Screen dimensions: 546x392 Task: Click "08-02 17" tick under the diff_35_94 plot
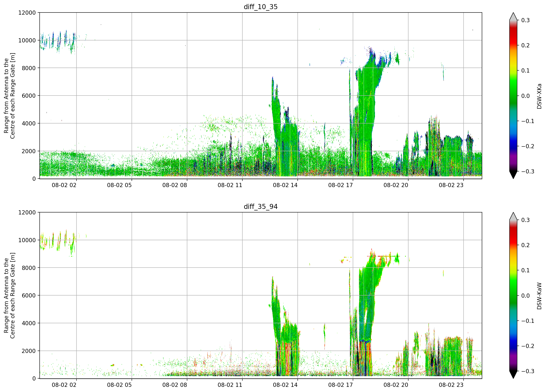pos(340,385)
